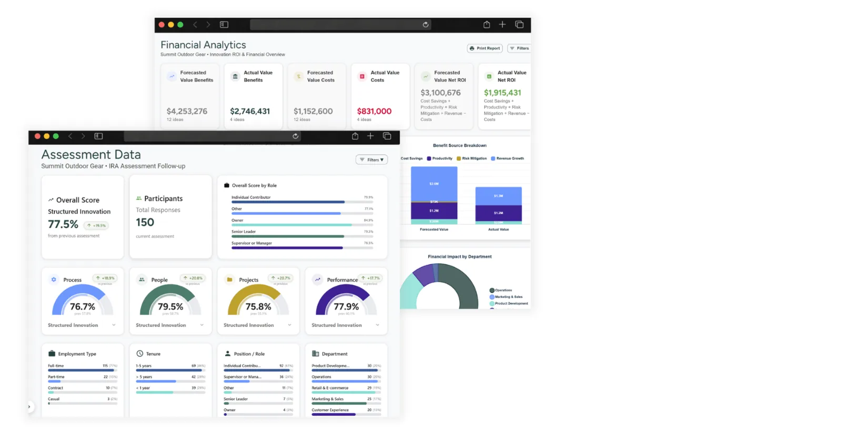Add new tab in Financial Analytics window
The width and height of the screenshot is (868, 438).
pyautogui.click(x=502, y=24)
